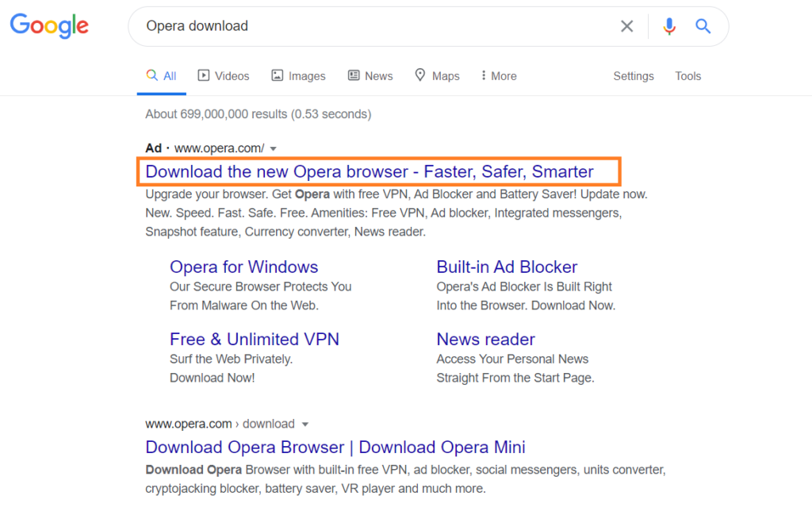The image size is (812, 515).
Task: Open the Maps tab
Action: 437,76
